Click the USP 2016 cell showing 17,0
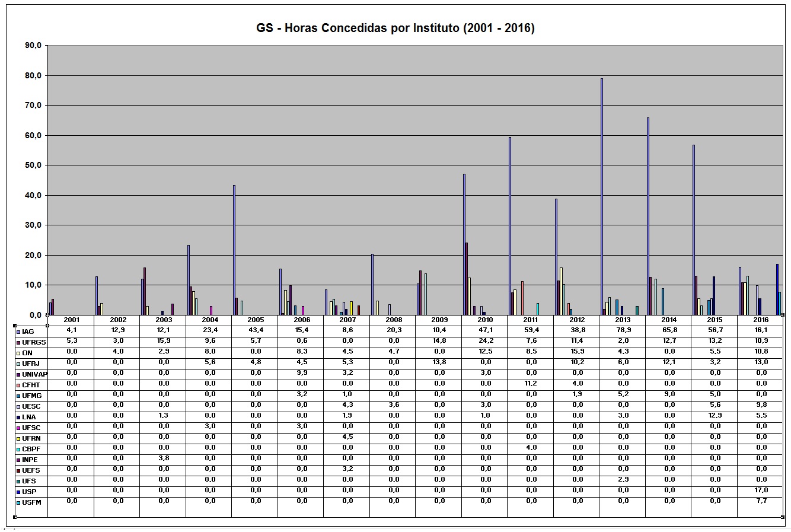Image resolution: width=791 pixels, height=532 pixels. 761,490
